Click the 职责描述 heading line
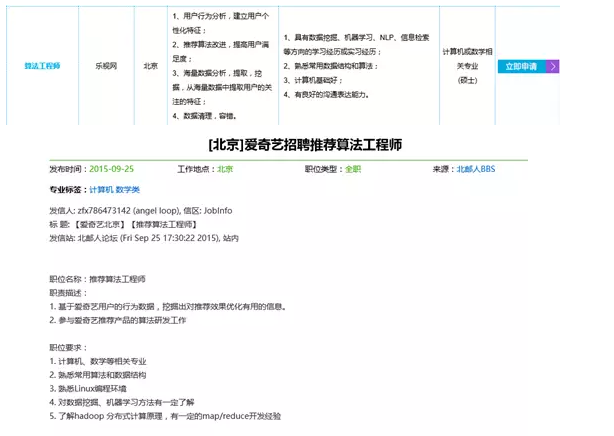 click(x=68, y=293)
